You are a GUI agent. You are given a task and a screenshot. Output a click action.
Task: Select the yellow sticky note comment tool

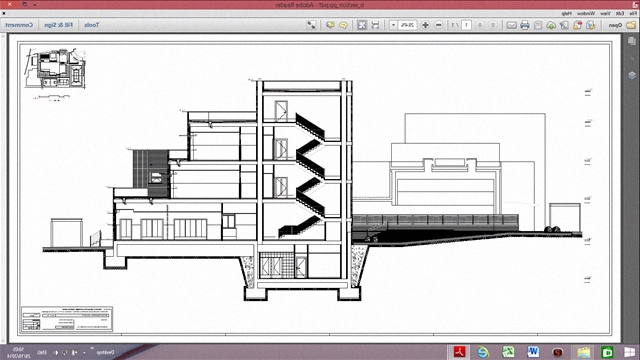(343, 25)
